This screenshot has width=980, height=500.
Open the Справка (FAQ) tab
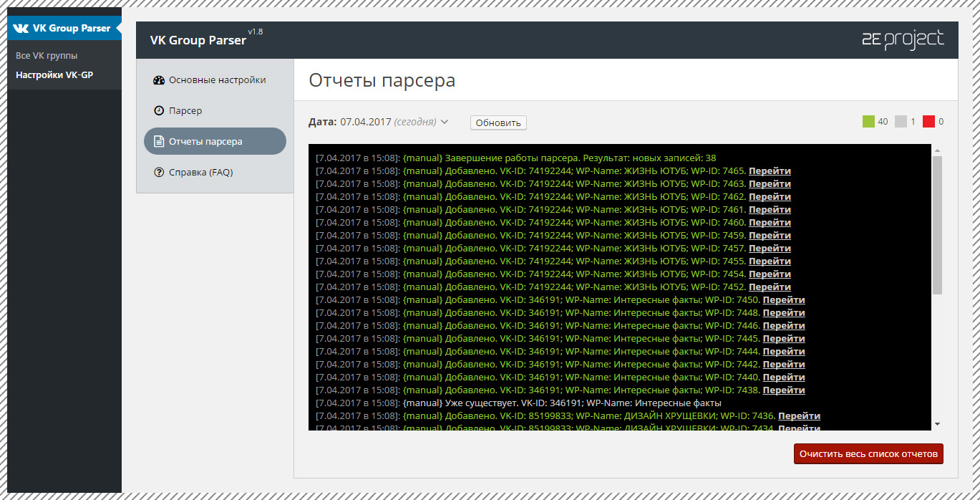pos(200,173)
